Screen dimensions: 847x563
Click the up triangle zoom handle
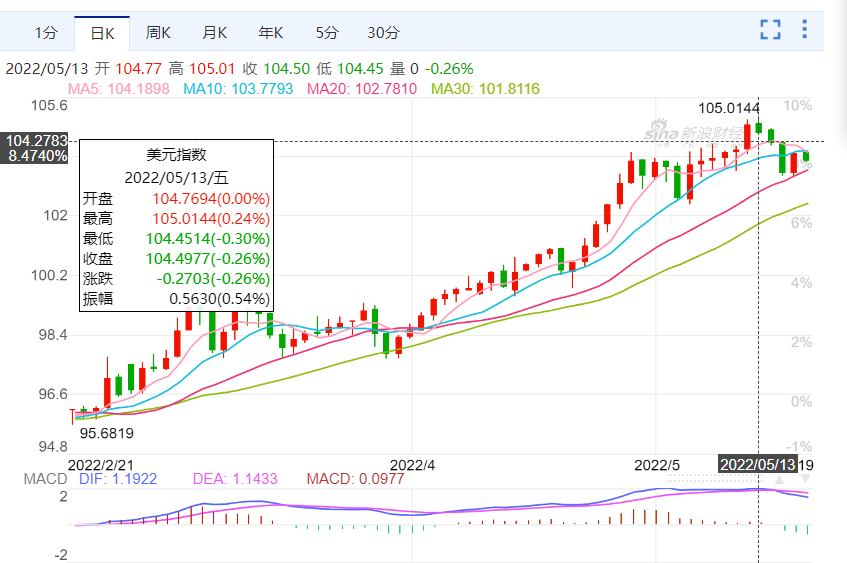click(779, 479)
